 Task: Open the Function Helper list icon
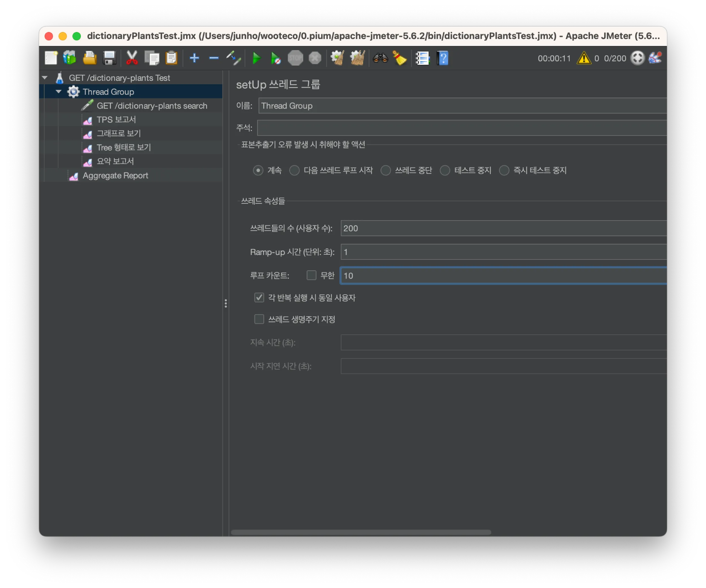click(x=422, y=59)
